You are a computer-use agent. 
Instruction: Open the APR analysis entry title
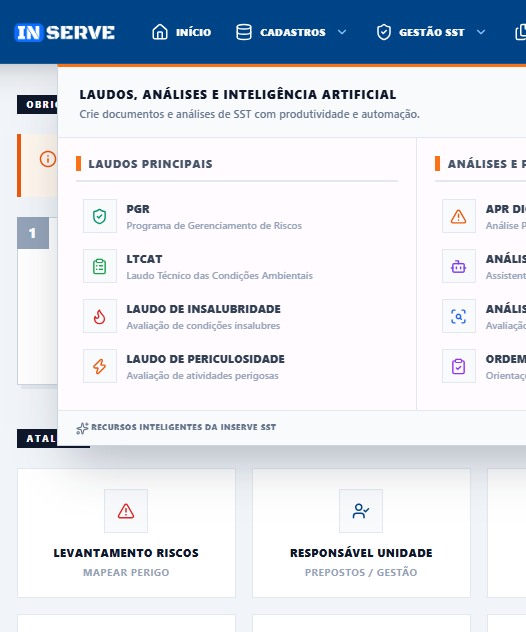505,209
